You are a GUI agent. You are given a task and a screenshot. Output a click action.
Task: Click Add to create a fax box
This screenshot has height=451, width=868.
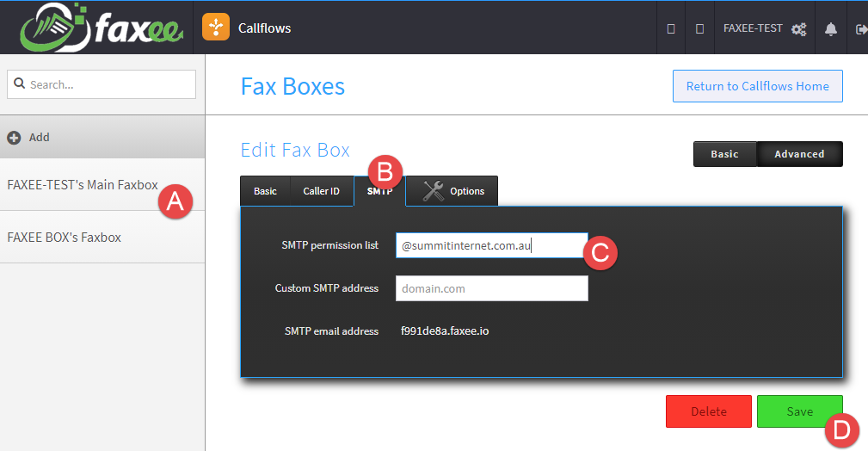[x=102, y=138]
